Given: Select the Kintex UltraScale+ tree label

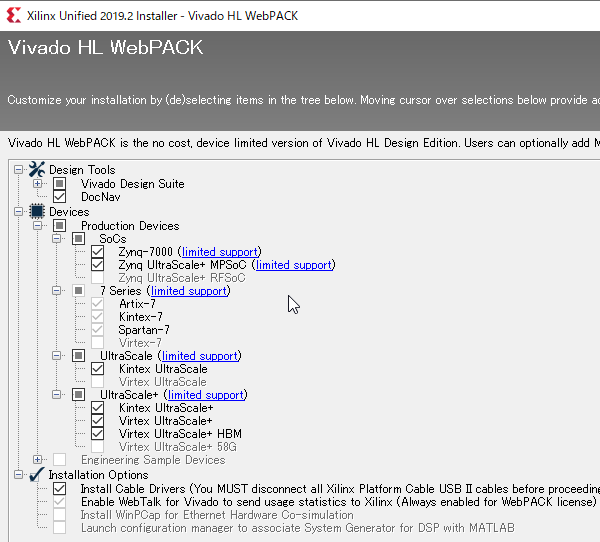Looking at the screenshot, I should pyautogui.click(x=165, y=408).
